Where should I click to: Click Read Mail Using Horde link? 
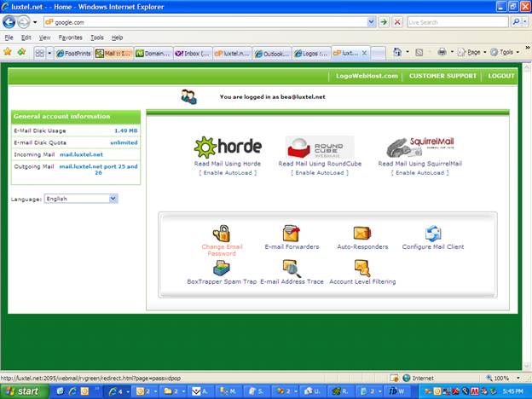tap(228, 164)
